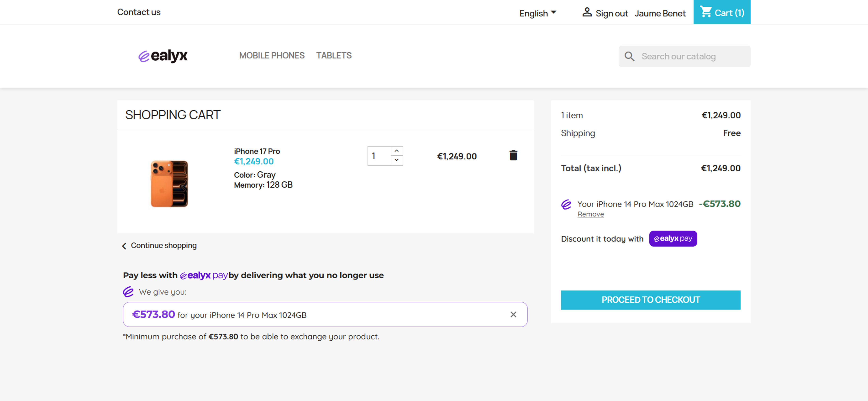Open the Mobile Phones menu

[272, 56]
